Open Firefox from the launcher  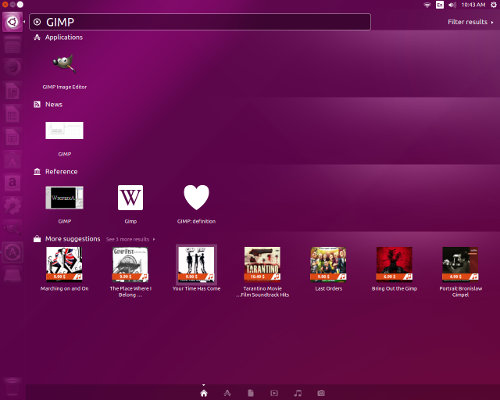[x=12, y=68]
